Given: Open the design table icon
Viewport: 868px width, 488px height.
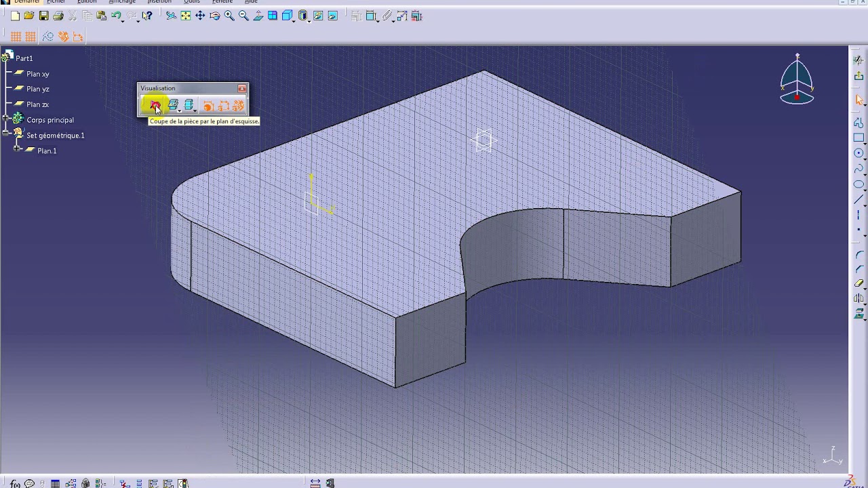Looking at the screenshot, I should click(x=55, y=483).
